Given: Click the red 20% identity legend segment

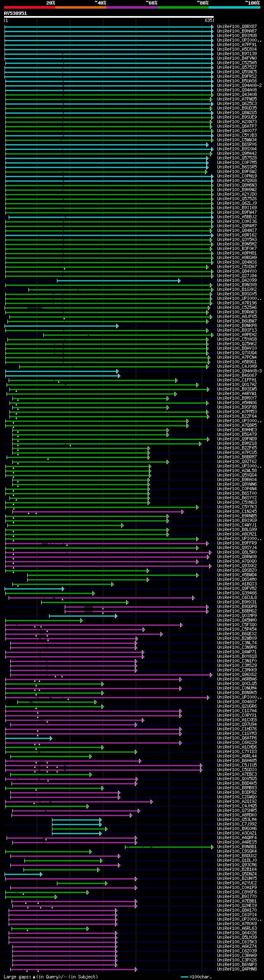Looking at the screenshot, I should pyautogui.click(x=29, y=7).
